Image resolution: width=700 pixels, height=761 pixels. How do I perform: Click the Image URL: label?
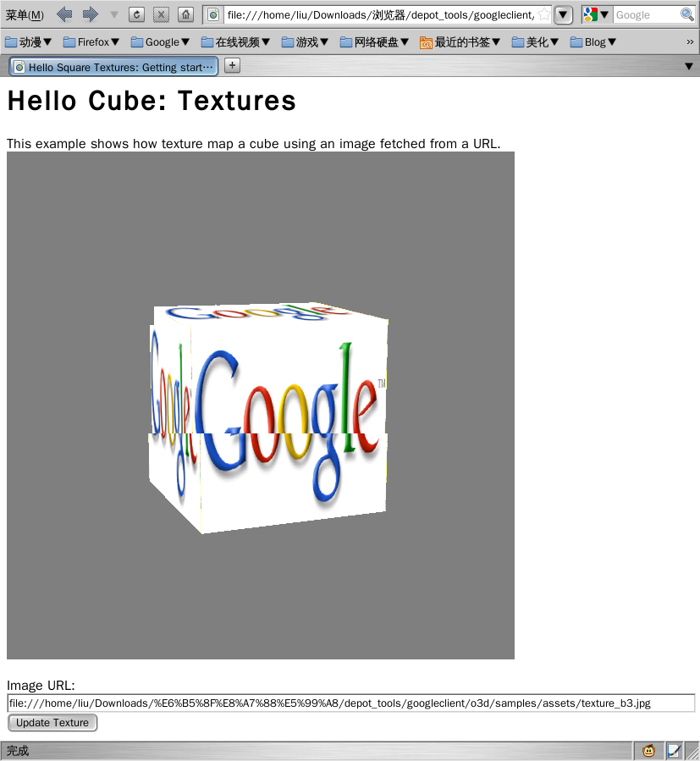41,686
